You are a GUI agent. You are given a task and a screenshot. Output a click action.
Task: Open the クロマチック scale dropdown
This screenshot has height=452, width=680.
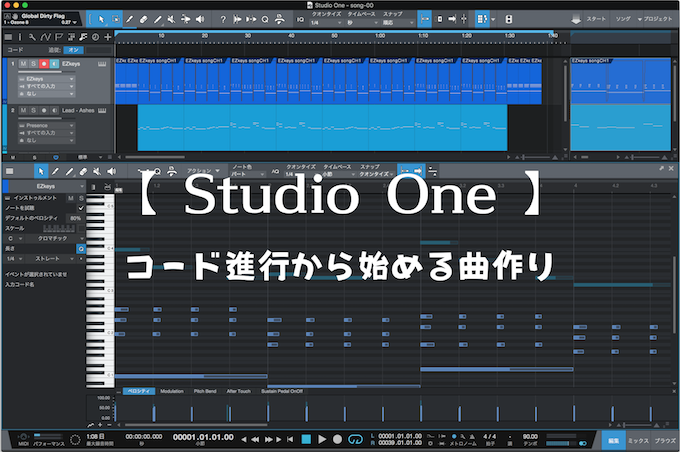(x=55, y=239)
